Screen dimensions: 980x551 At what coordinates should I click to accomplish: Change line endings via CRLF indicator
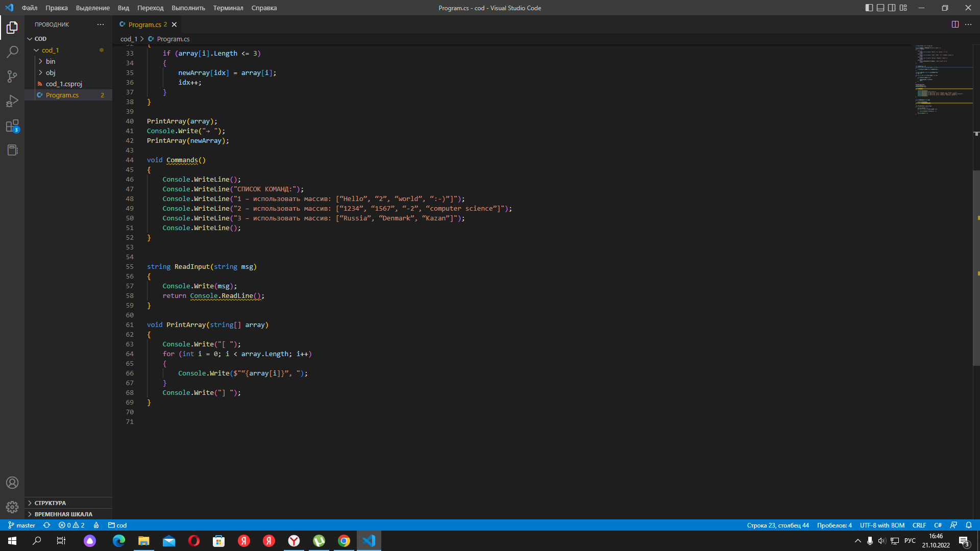coord(919,525)
